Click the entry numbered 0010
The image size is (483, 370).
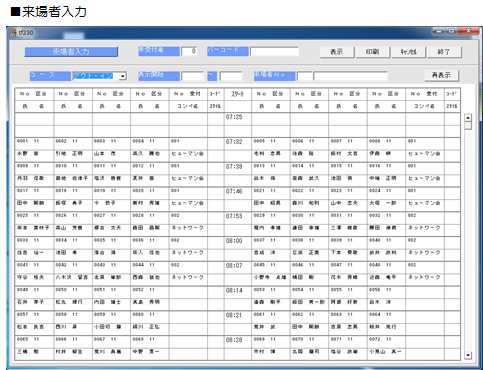[61, 166]
